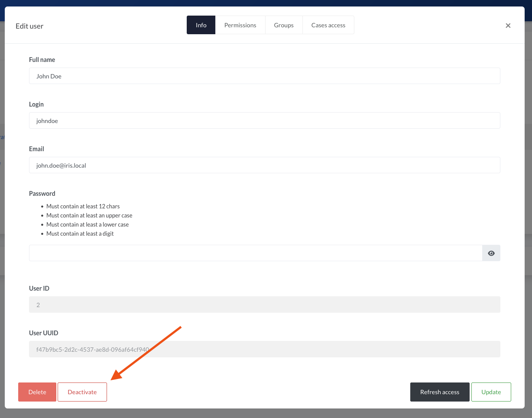Select the Cases access tab
This screenshot has width=532, height=418.
tap(328, 25)
